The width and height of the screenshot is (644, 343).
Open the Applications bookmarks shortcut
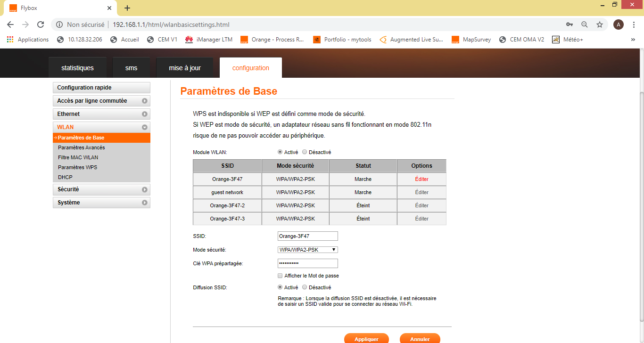(x=28, y=40)
